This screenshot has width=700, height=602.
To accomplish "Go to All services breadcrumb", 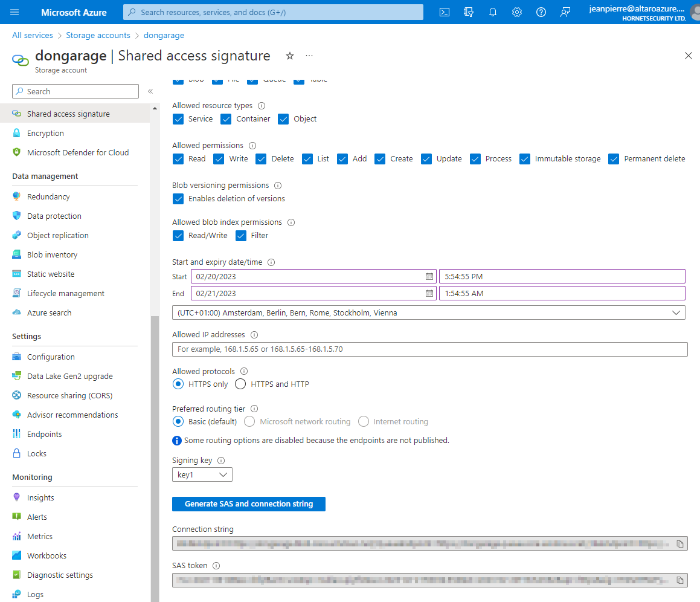I will pyautogui.click(x=32, y=35).
